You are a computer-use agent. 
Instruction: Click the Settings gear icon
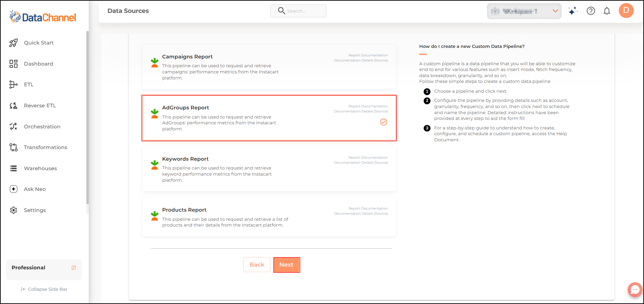(x=13, y=210)
